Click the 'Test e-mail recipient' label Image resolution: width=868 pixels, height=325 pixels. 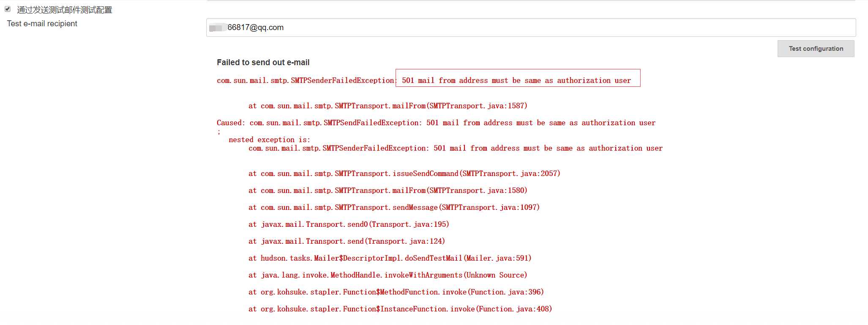42,24
